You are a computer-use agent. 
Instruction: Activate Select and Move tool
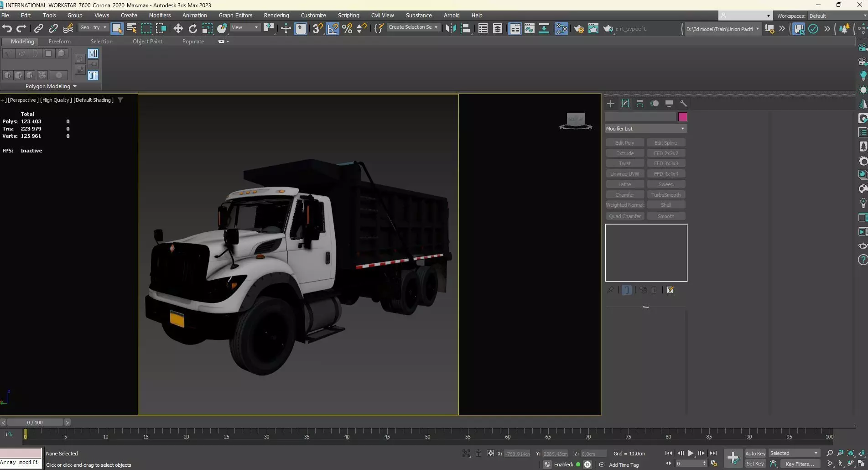pyautogui.click(x=178, y=28)
